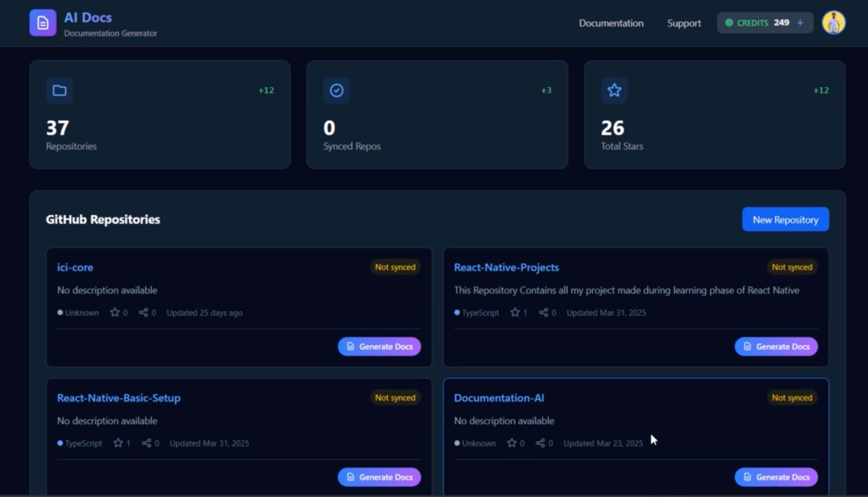Click the checkmark icon in Synced Repos card

point(336,91)
